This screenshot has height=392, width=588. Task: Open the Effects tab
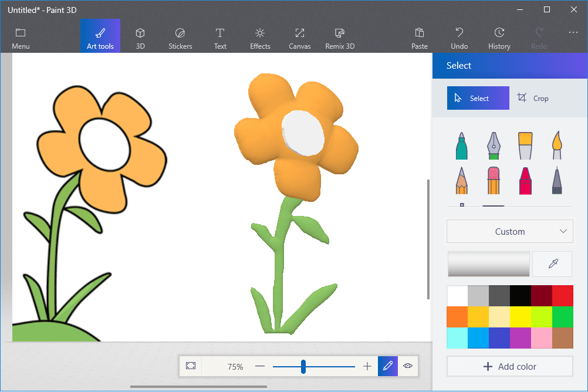pos(260,38)
